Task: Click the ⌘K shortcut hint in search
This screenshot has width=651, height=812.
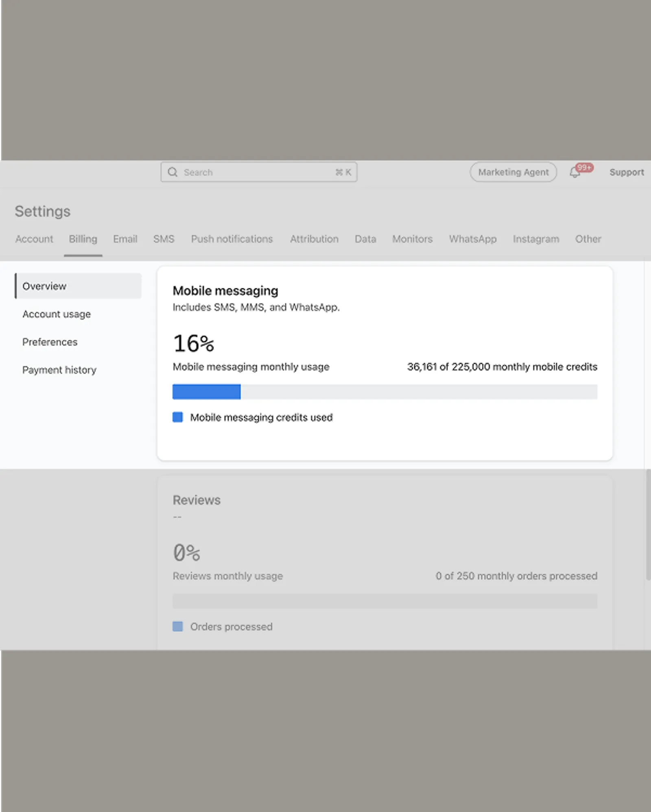Action: pos(343,172)
